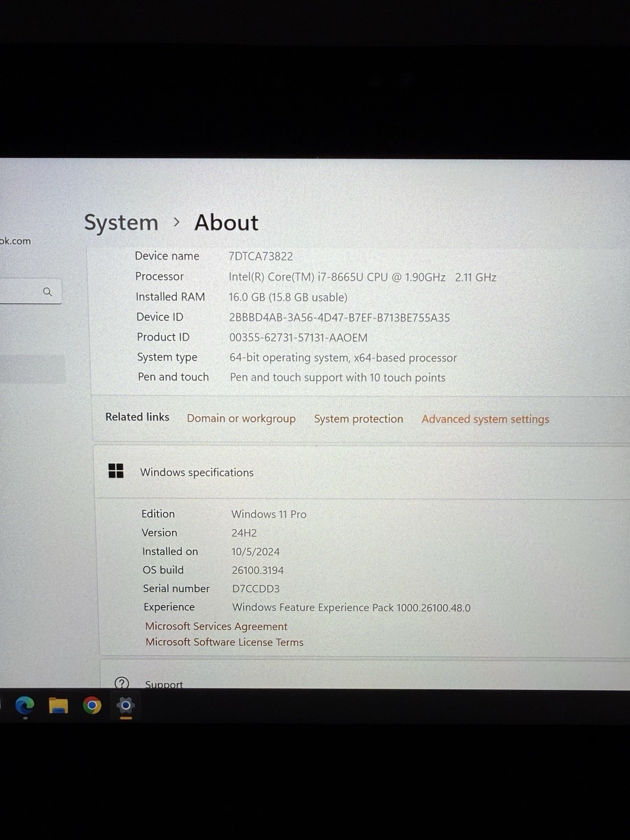Click the Product ID label
Viewport: 630px width, 840px height.
(163, 337)
